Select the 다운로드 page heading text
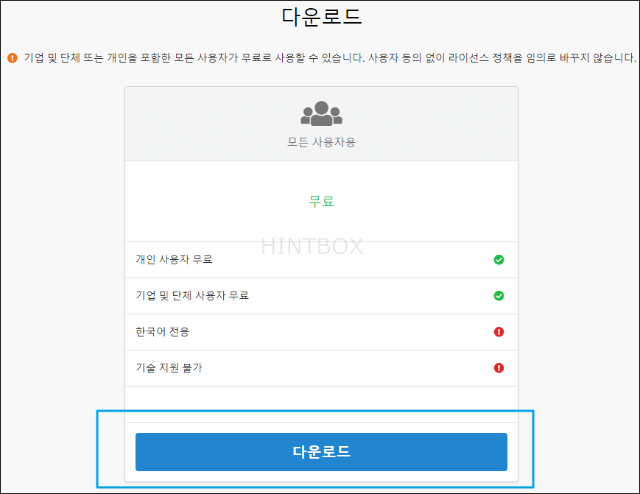 point(322,17)
